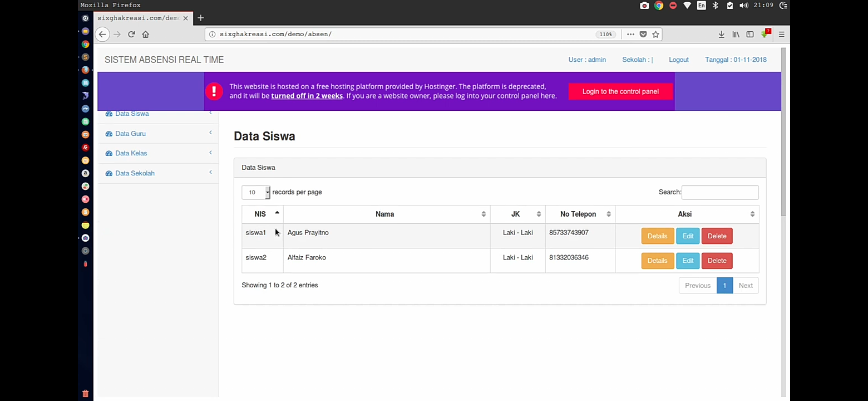The width and height of the screenshot is (868, 401).
Task: Expand the Data Guru sidebar menu
Action: click(x=130, y=134)
